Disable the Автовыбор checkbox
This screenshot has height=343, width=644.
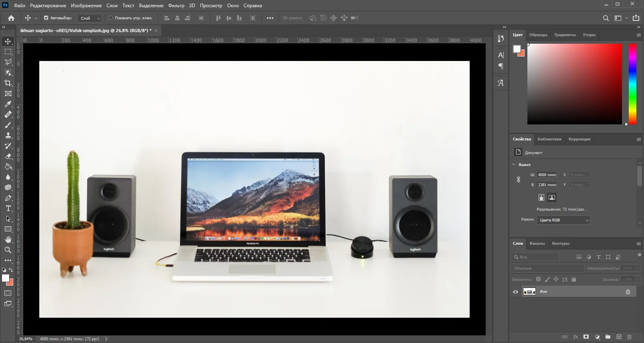(x=46, y=18)
